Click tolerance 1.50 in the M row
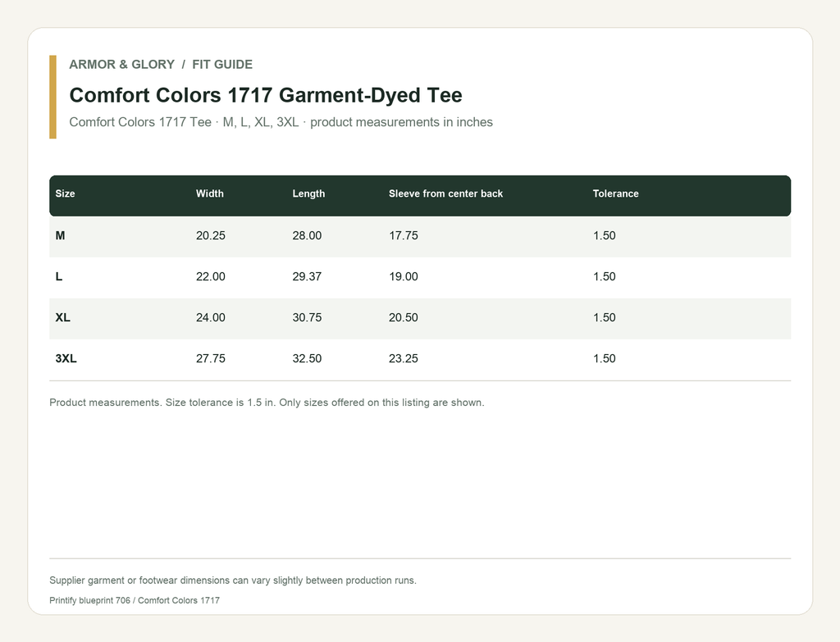 (605, 235)
